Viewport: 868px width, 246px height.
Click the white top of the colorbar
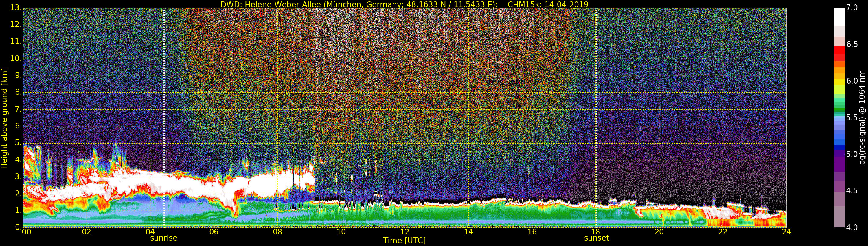pyautogui.click(x=839, y=17)
